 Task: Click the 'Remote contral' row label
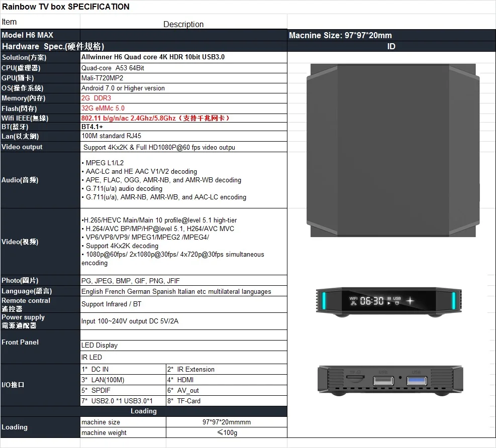(x=40, y=304)
